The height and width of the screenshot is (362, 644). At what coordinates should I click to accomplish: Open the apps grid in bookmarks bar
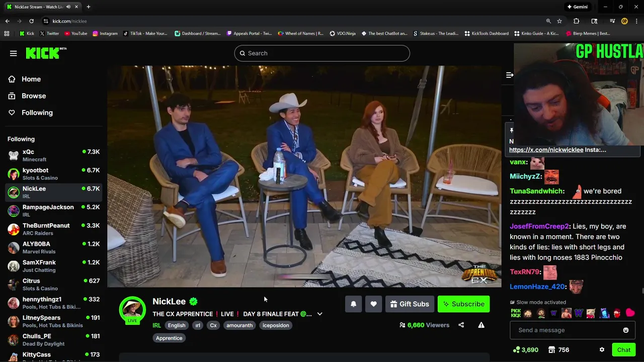coord(7,34)
